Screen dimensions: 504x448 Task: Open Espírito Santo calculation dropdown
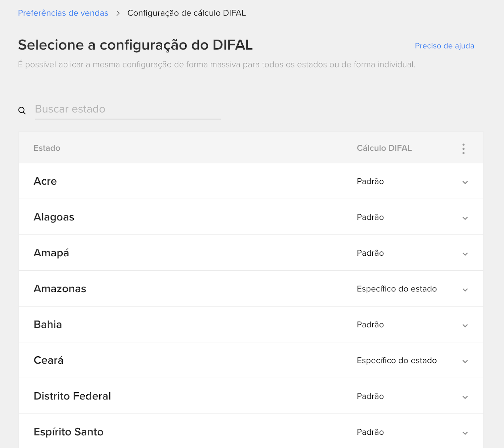pos(412,432)
